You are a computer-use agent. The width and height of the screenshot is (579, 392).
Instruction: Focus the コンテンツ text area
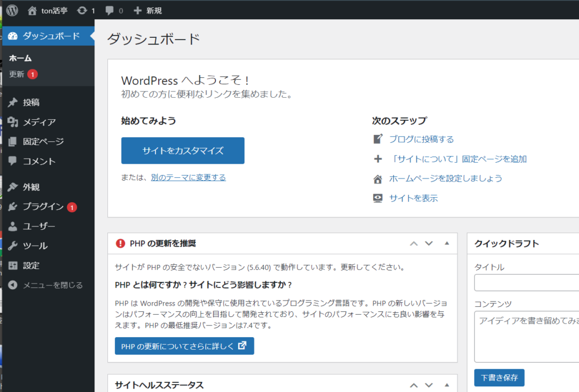pos(526,337)
